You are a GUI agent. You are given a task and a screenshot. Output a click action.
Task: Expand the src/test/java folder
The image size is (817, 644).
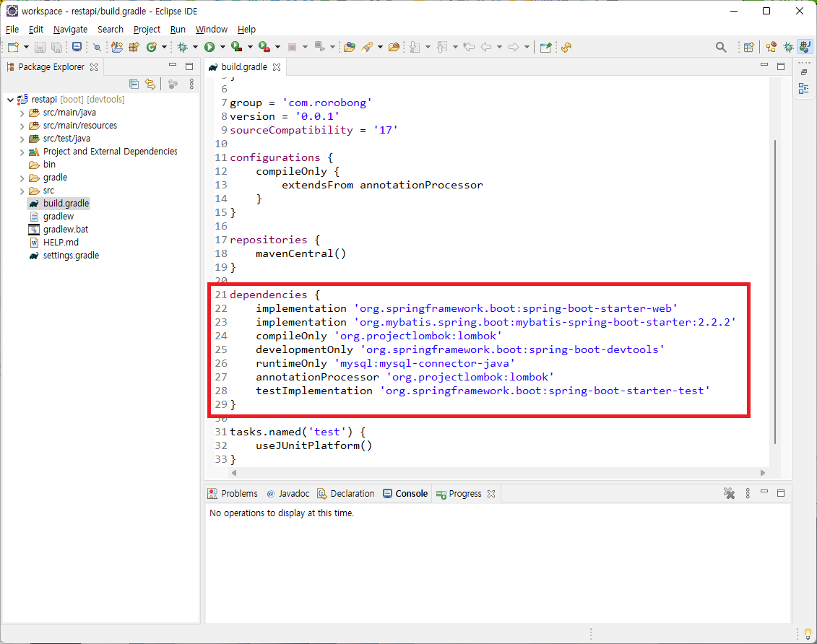22,139
